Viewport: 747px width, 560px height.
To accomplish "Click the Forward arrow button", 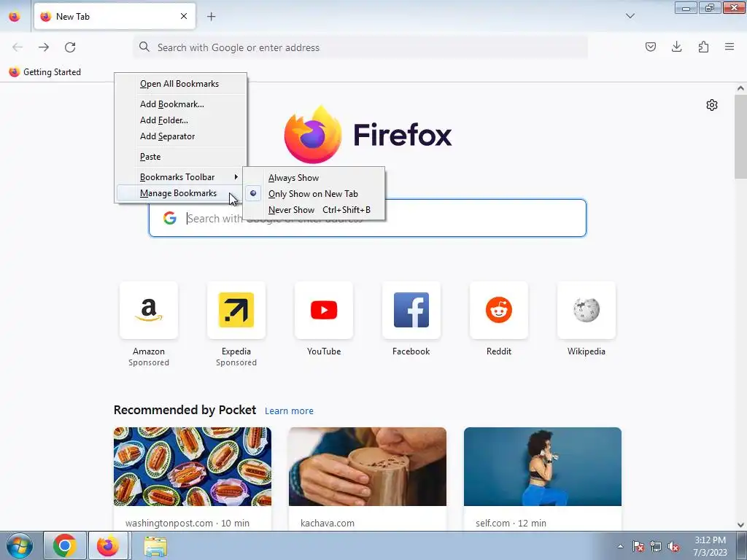I will pyautogui.click(x=44, y=47).
